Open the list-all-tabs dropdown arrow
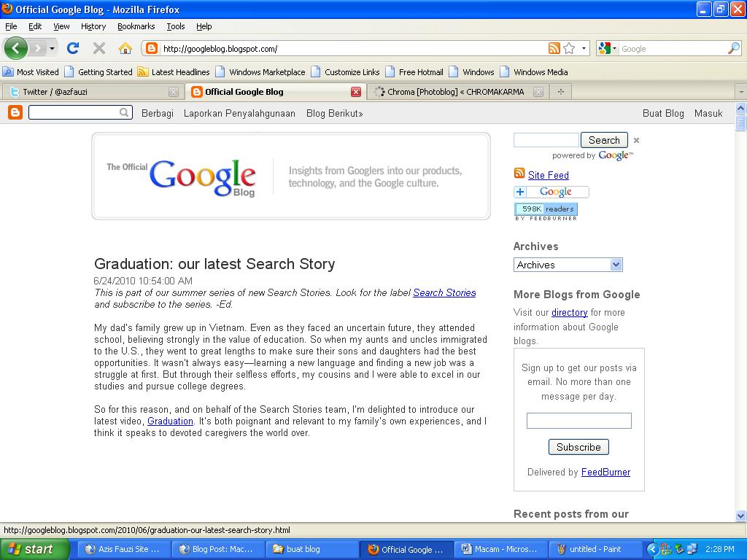This screenshot has width=747, height=560. pyautogui.click(x=741, y=91)
